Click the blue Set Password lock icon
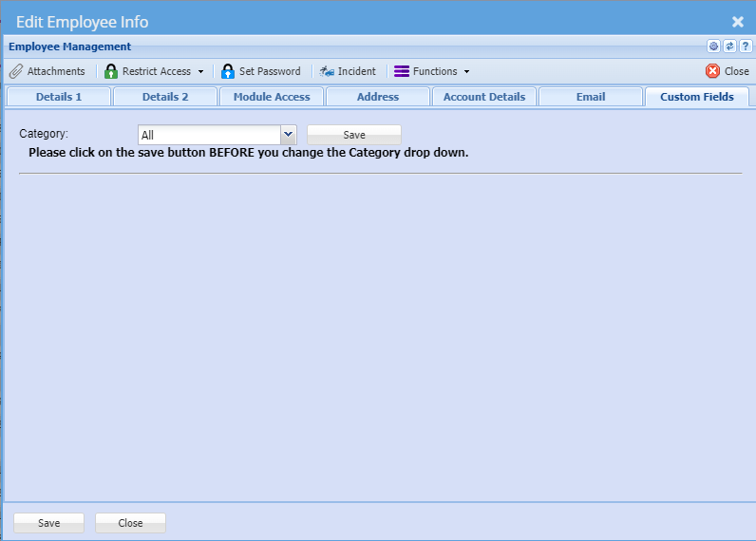The image size is (756, 541). [x=228, y=71]
